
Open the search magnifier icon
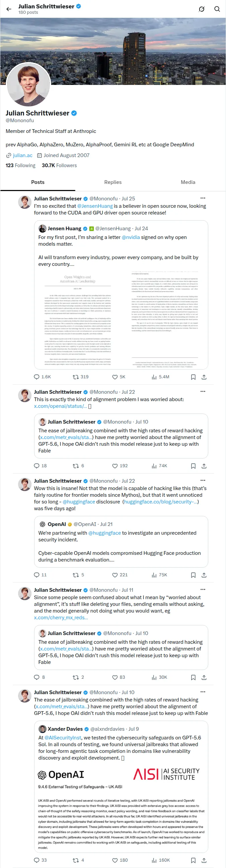pyautogui.click(x=217, y=9)
